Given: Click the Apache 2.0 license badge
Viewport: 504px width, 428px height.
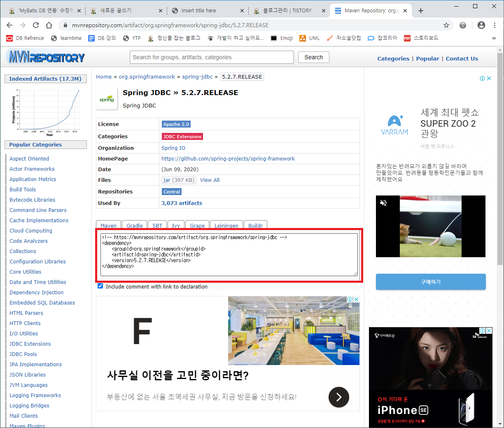Looking at the screenshot, I should (x=176, y=124).
